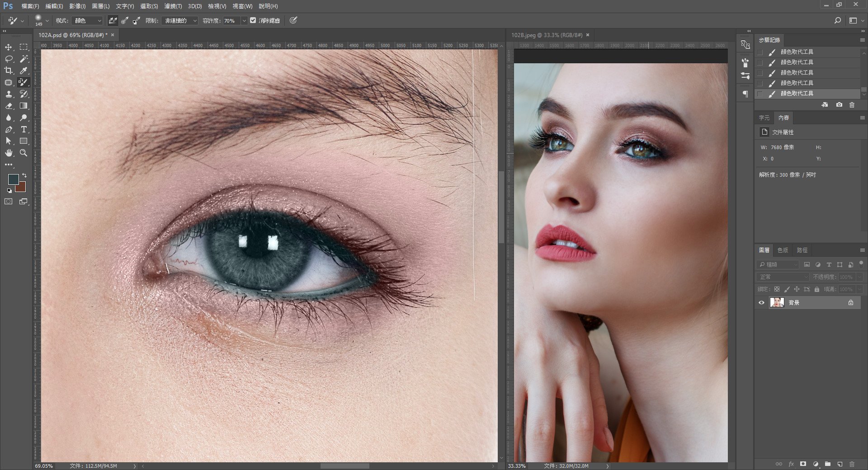Delete current history state trash button
Screen dimensions: 868x470
tap(852, 104)
